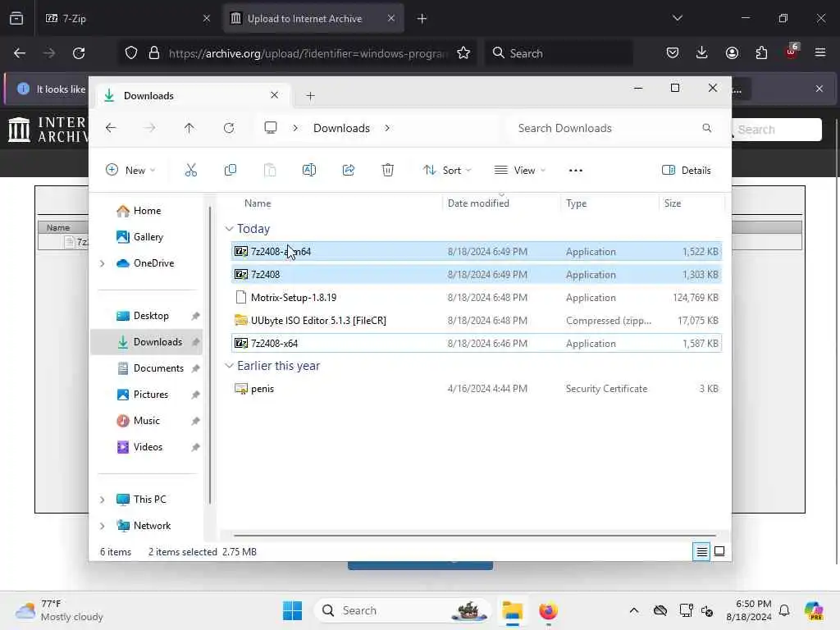Image resolution: width=840 pixels, height=630 pixels.
Task: Open Music in the navigation pane
Action: point(138,421)
